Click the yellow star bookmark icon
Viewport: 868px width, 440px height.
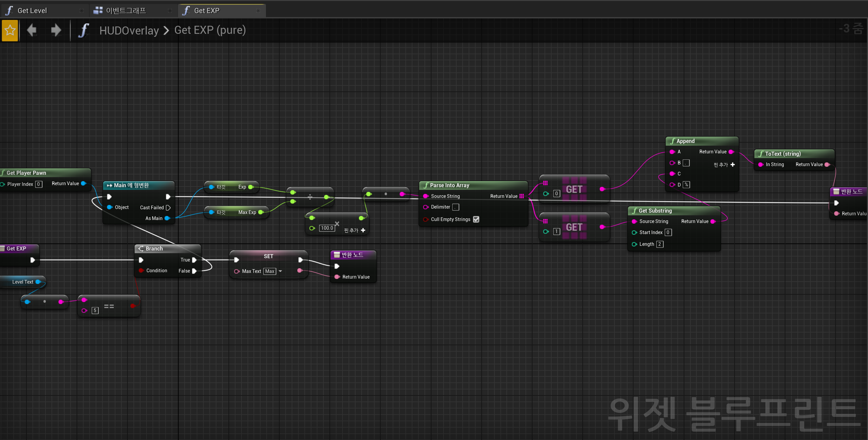coord(10,30)
